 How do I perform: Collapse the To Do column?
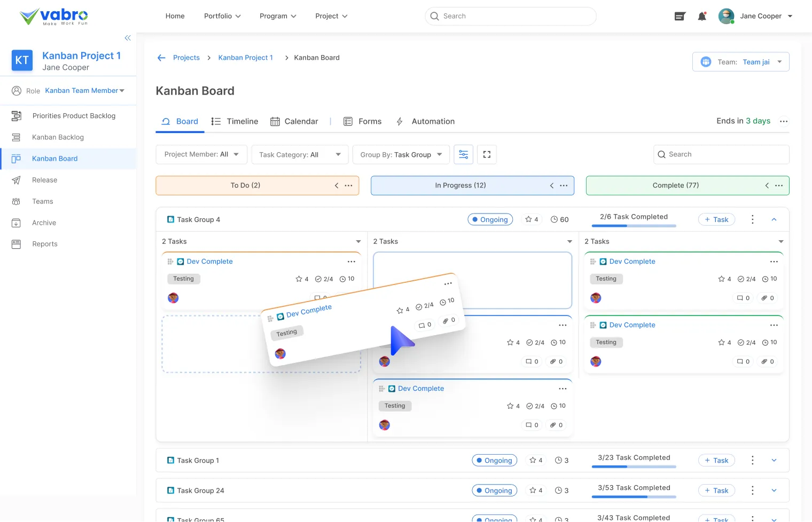coord(337,186)
